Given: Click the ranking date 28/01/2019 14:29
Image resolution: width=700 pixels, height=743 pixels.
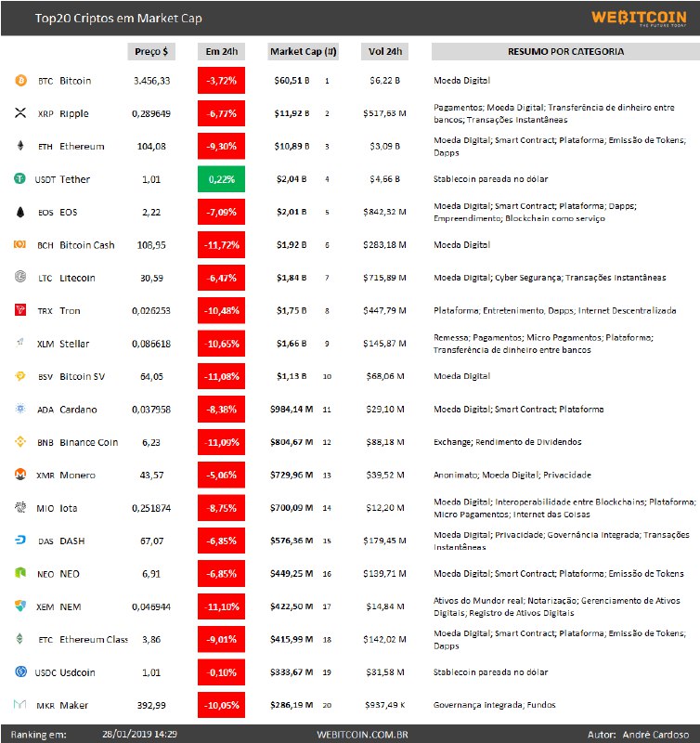Looking at the screenshot, I should 139,735.
